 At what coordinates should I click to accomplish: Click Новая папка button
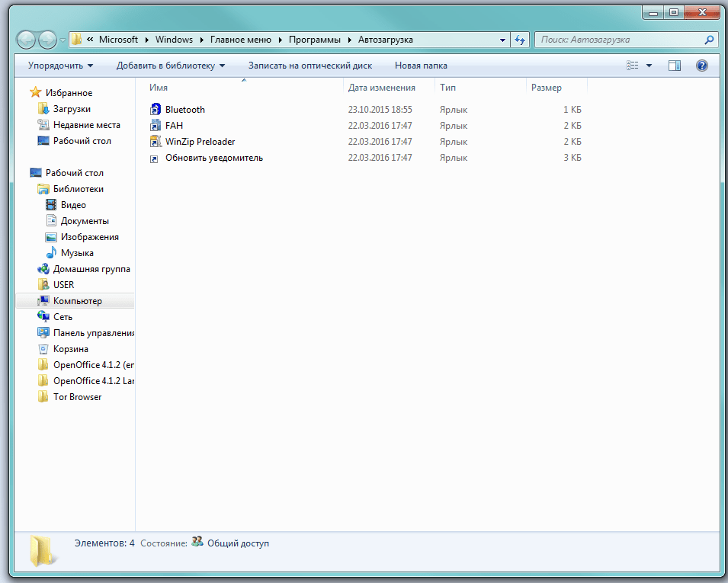click(x=421, y=66)
